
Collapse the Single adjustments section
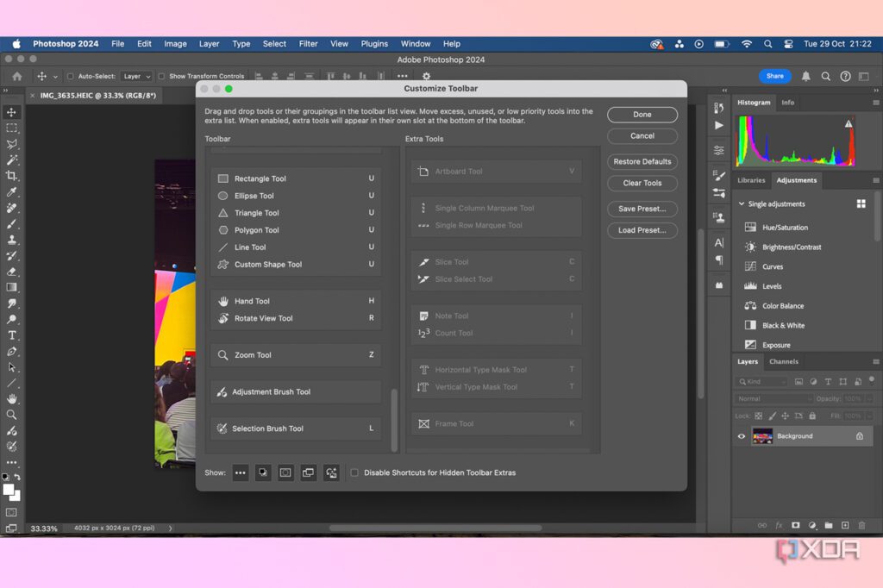[741, 203]
